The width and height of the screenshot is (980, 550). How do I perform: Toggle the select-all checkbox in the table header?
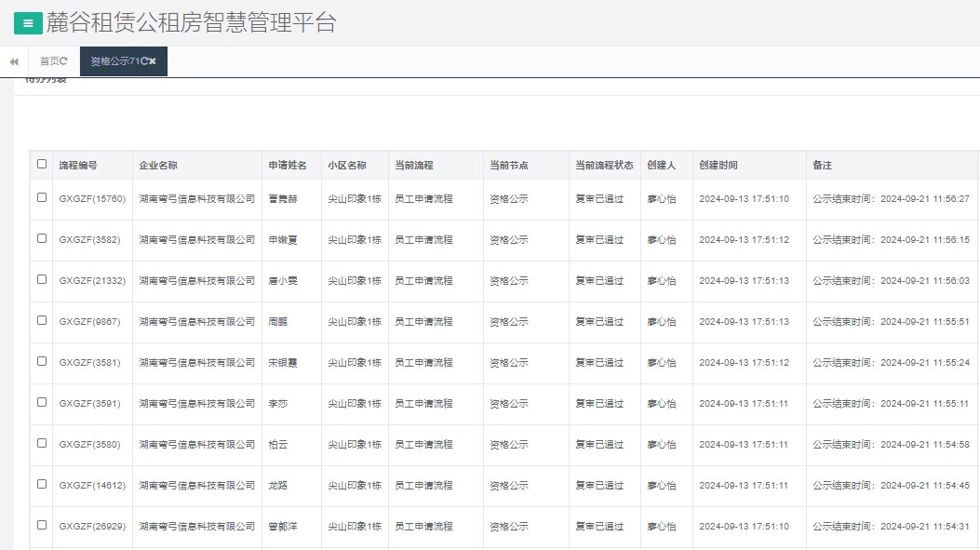coord(41,163)
